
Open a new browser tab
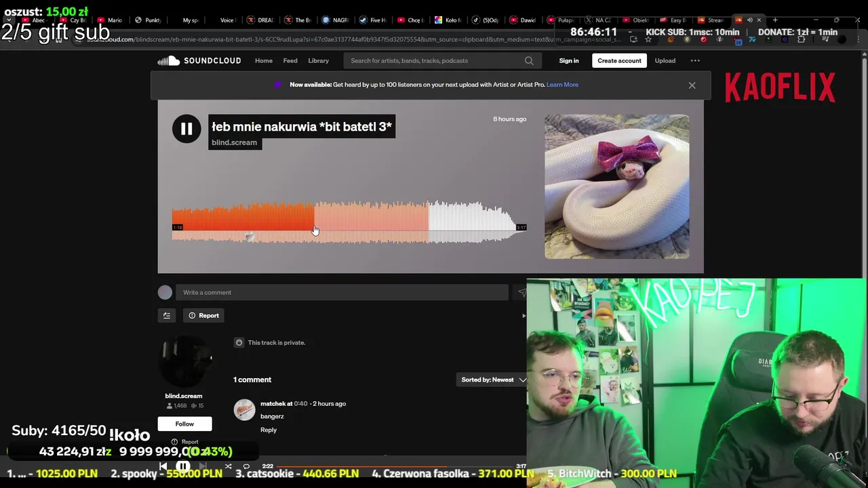coord(775,20)
